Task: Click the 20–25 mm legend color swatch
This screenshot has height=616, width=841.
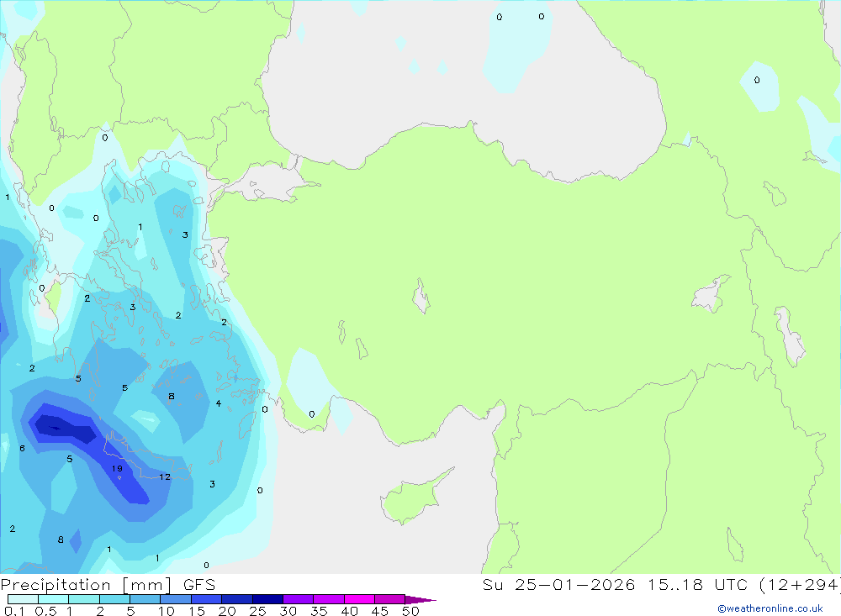Action: click(x=236, y=599)
